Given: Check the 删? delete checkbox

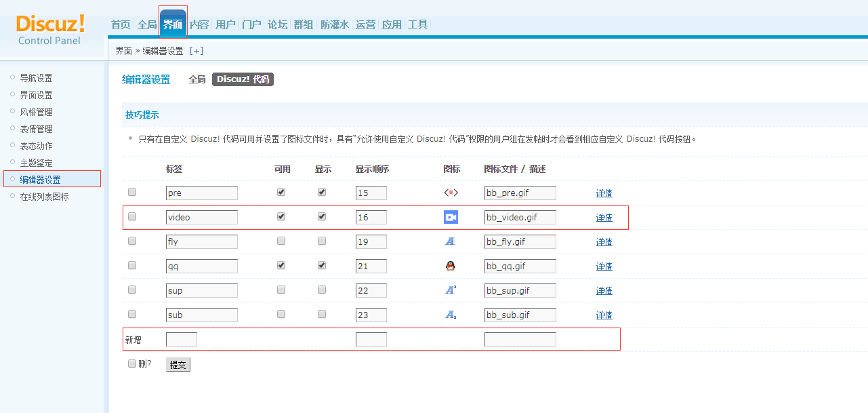Looking at the screenshot, I should 131,364.
